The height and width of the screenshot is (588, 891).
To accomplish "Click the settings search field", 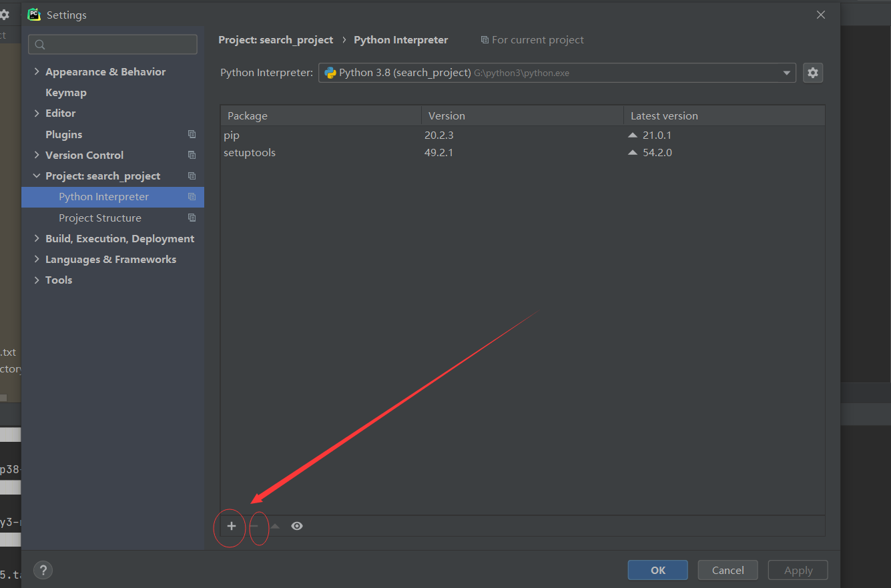I will [x=112, y=43].
